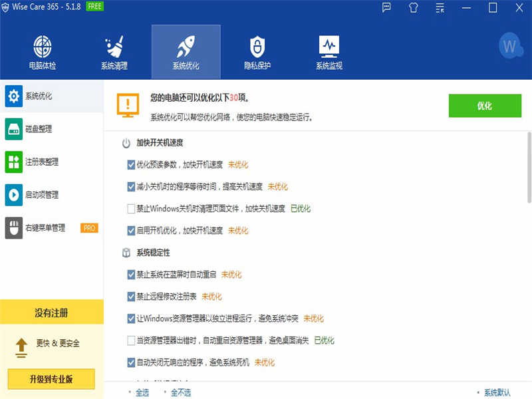Uncheck 减小关机时的程序等待时间 checkbox

131,187
